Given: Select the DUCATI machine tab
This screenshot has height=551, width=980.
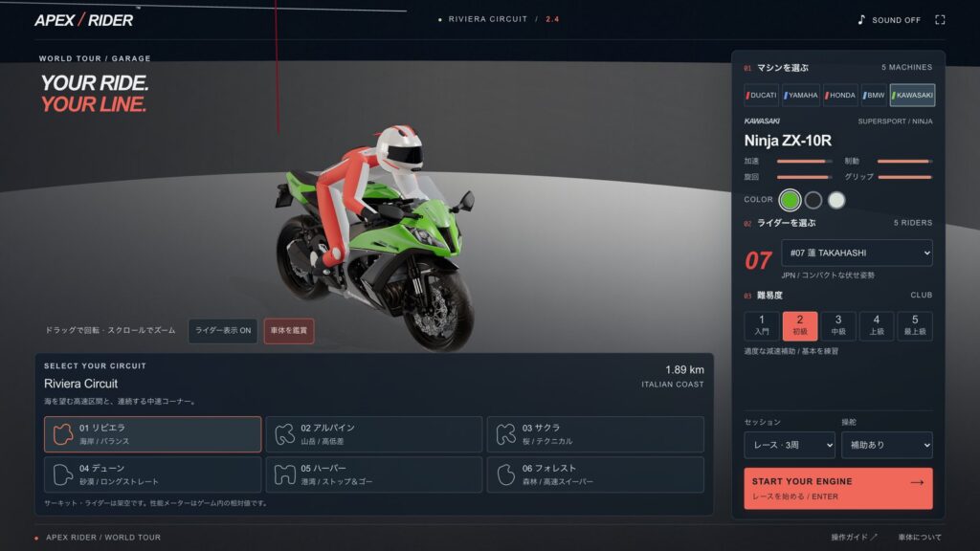Looking at the screenshot, I should coord(761,95).
